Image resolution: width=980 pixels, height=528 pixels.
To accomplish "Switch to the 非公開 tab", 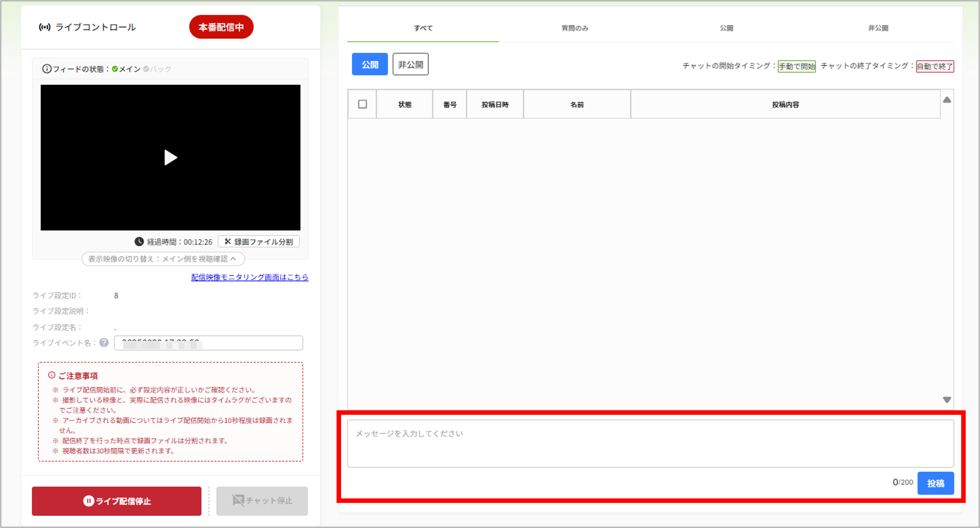I will (x=878, y=28).
